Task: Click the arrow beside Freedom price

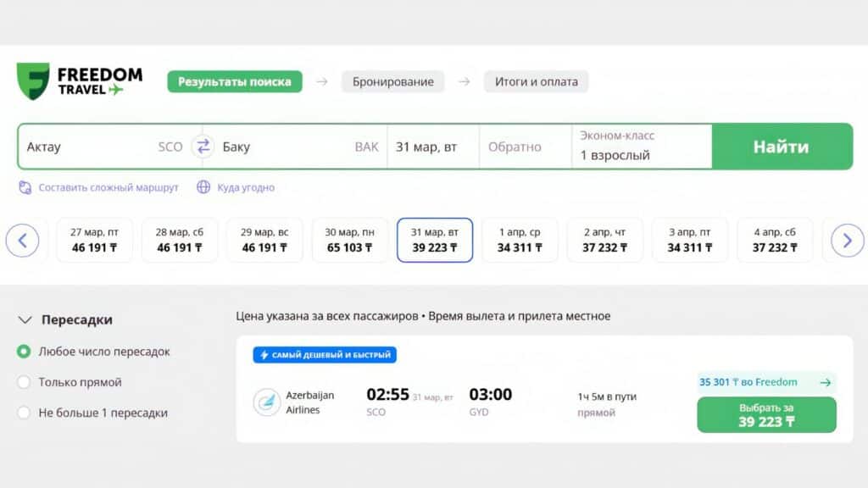Action: (x=825, y=382)
